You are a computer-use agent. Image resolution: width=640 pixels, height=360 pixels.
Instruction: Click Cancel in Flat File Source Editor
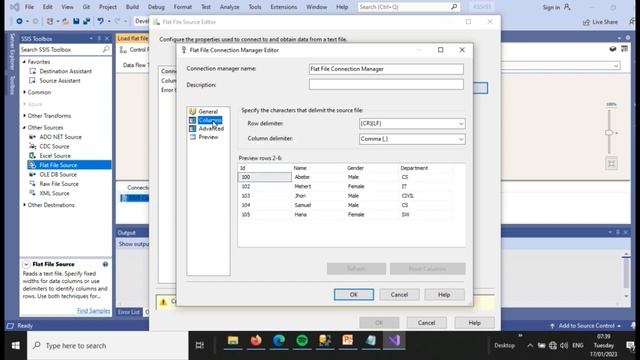tap(427, 323)
